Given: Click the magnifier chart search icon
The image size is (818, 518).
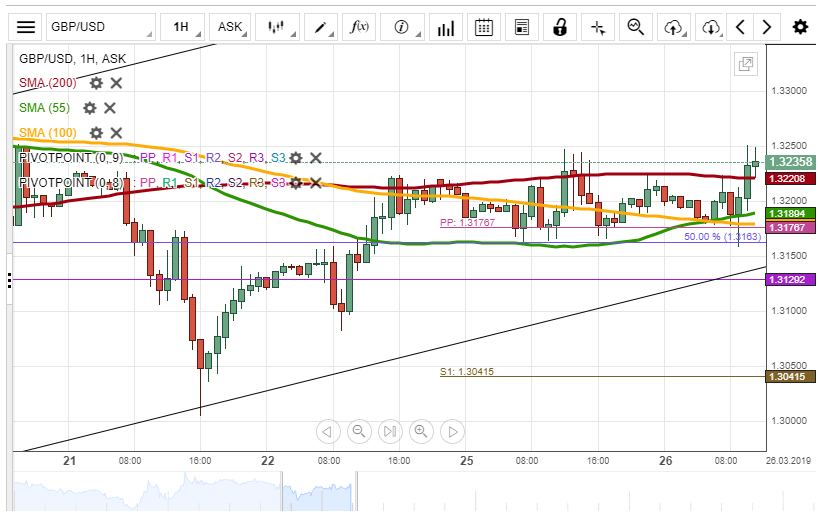Looking at the screenshot, I should (636, 27).
